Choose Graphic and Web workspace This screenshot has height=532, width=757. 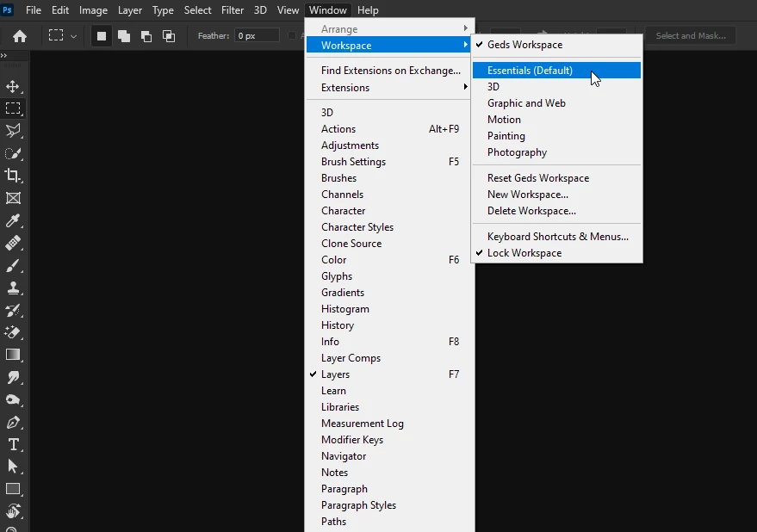[x=556, y=103]
